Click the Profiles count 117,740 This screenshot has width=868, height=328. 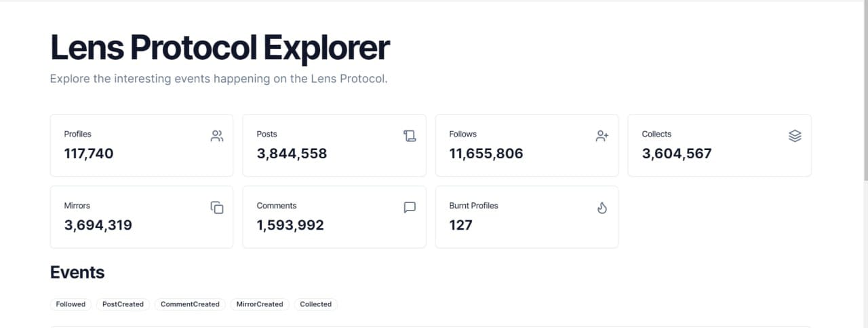pyautogui.click(x=89, y=153)
